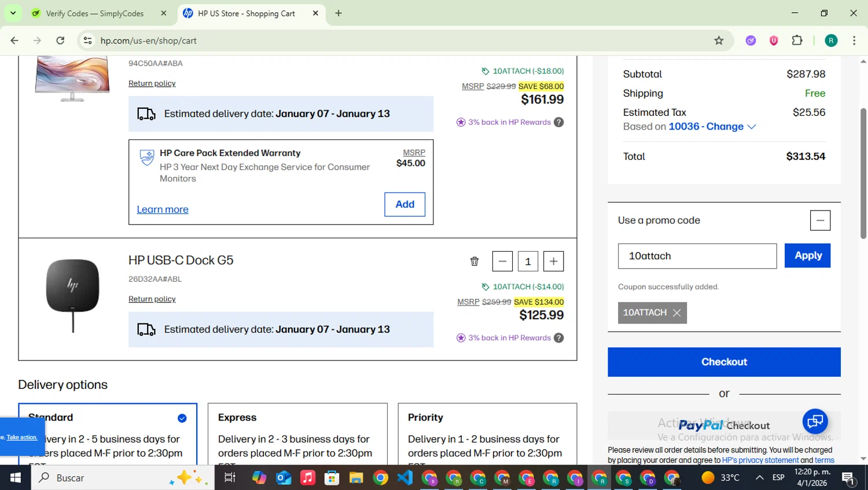The width and height of the screenshot is (868, 490).
Task: Go back to previous page
Action: [x=14, y=40]
